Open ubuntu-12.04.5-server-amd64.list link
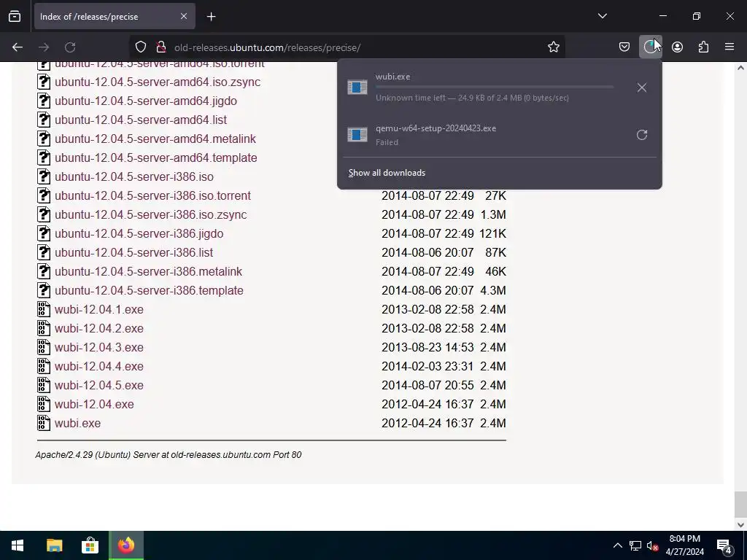 (x=141, y=120)
